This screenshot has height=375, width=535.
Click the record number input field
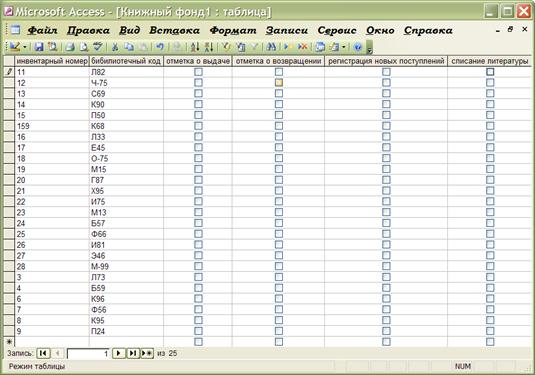pyautogui.click(x=88, y=354)
